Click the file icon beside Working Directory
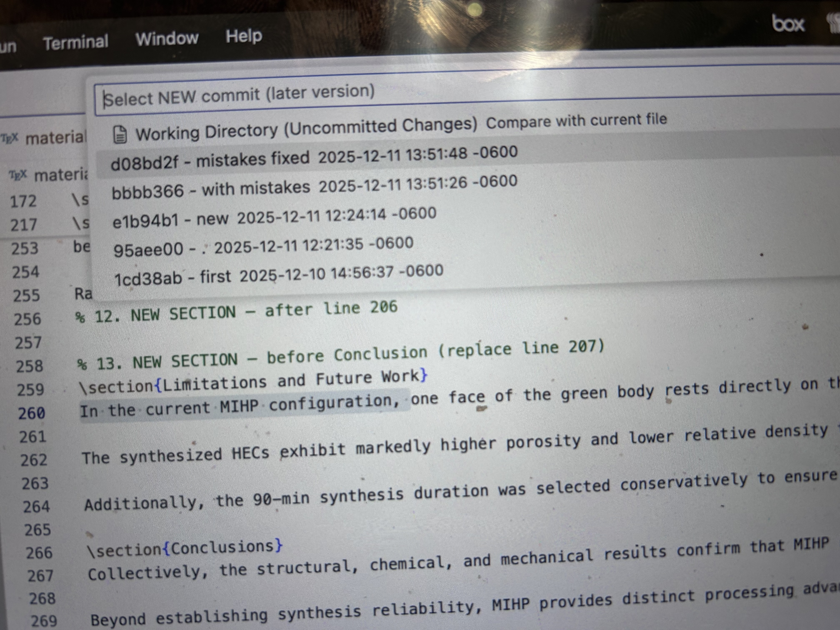The height and width of the screenshot is (630, 840). 120,135
